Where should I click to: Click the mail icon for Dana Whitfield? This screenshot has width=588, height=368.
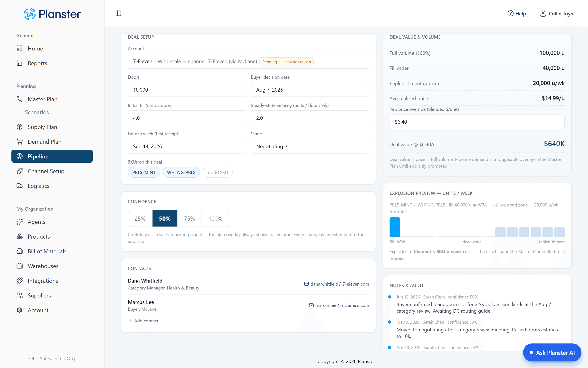tap(306, 284)
